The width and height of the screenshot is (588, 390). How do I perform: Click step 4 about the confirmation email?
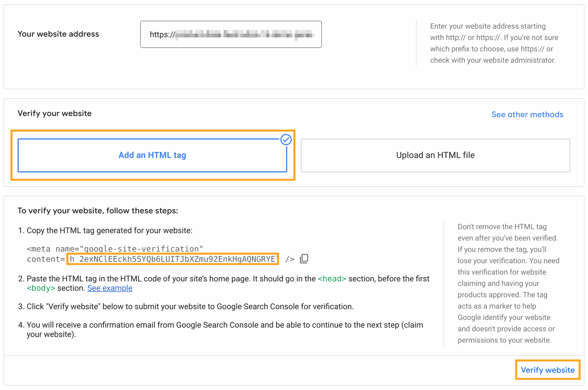[221, 329]
